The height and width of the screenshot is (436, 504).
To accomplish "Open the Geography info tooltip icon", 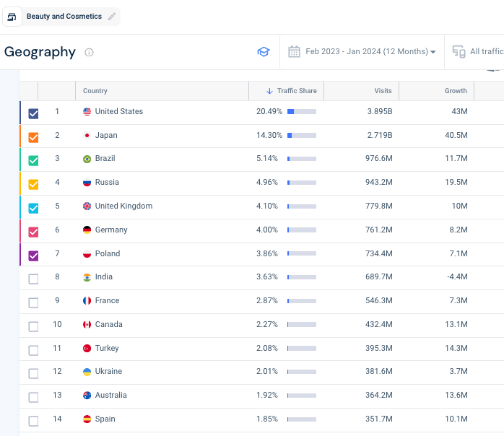I will point(89,52).
